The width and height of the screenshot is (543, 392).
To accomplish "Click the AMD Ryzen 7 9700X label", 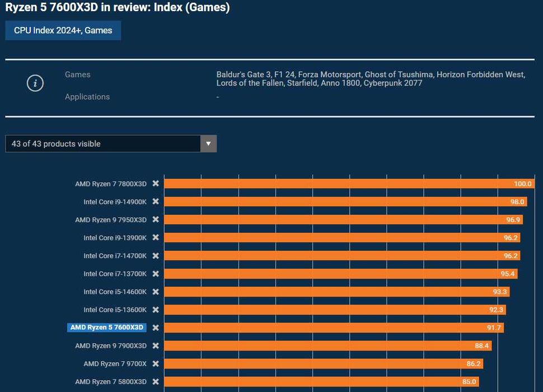I will [x=115, y=364].
